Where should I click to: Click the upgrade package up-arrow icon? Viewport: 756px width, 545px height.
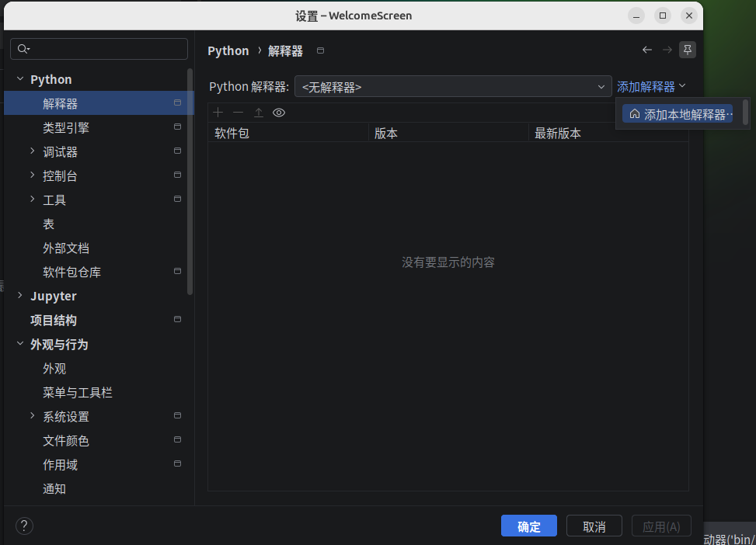pyautogui.click(x=259, y=113)
